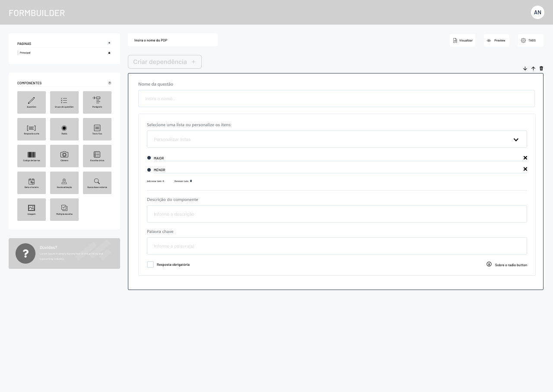Remove the MAIOR item with X
The height and width of the screenshot is (392, 553).
(525, 158)
